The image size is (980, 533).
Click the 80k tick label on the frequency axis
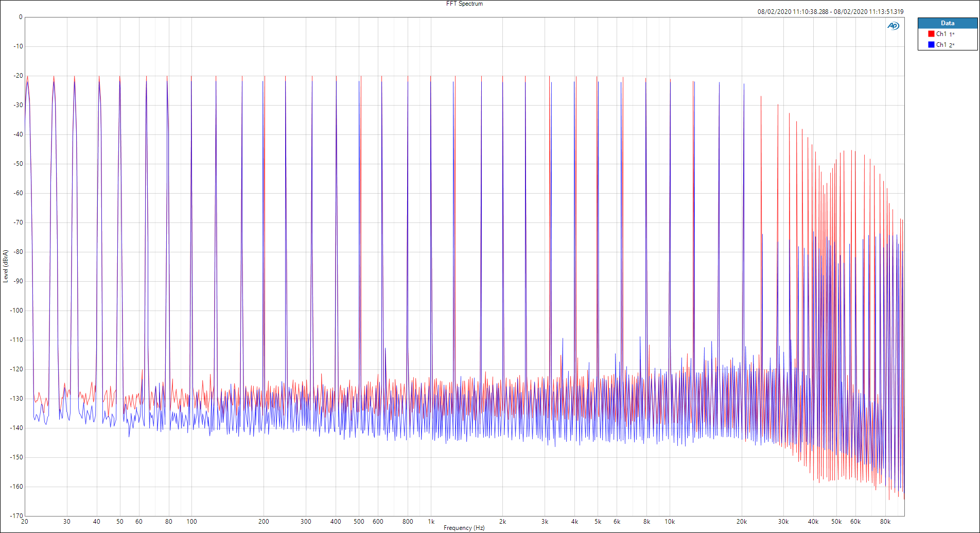(x=885, y=522)
